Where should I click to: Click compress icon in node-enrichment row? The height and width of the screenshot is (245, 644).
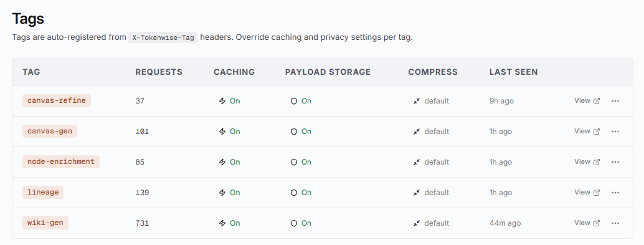pyautogui.click(x=417, y=162)
